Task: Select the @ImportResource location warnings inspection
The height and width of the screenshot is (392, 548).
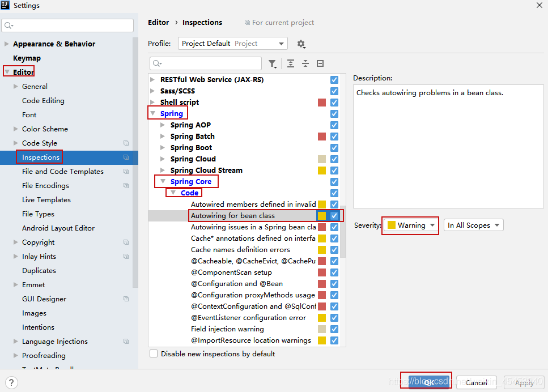Action: coord(251,340)
